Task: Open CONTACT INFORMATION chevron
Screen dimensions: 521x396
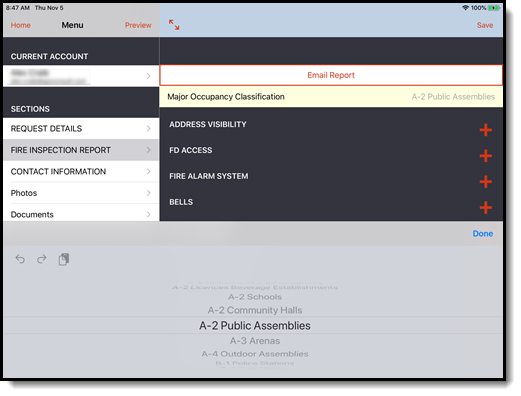Action: (149, 171)
